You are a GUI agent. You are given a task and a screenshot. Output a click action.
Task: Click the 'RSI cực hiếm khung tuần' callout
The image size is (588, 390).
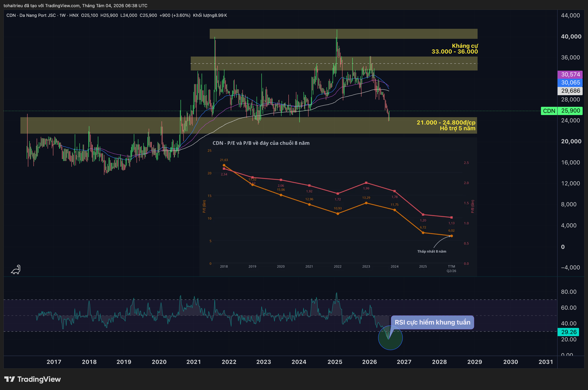pyautogui.click(x=432, y=322)
